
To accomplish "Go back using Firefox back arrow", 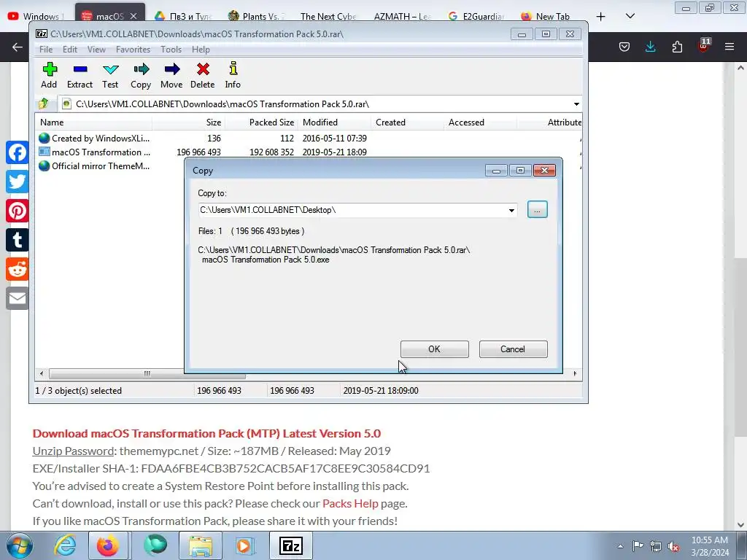I will click(18, 47).
